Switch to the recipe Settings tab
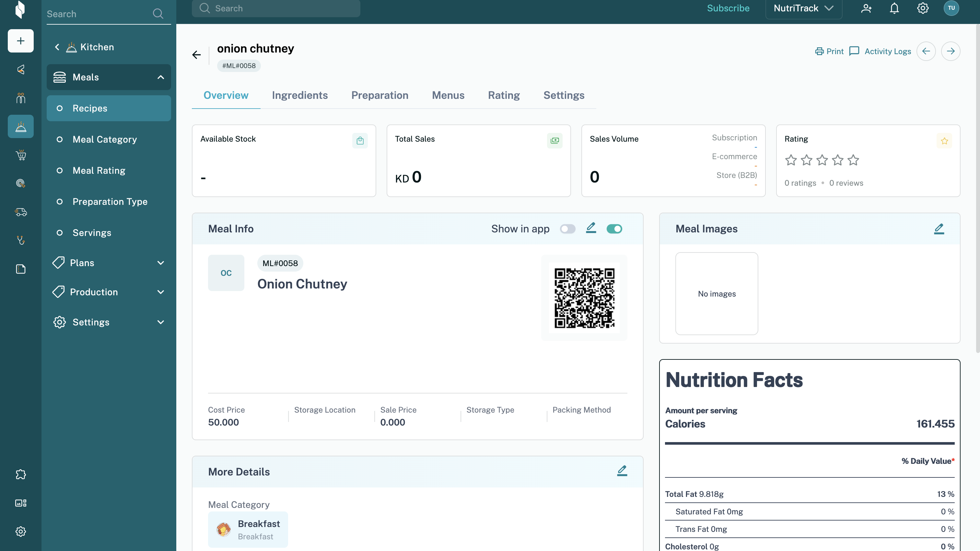This screenshot has height=551, width=980. pos(564,95)
